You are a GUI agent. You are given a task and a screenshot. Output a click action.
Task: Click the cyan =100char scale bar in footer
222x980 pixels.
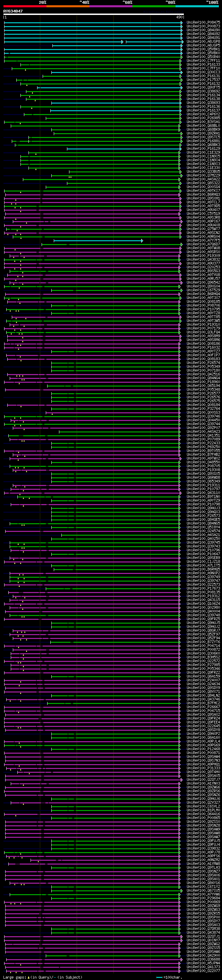tap(159, 977)
